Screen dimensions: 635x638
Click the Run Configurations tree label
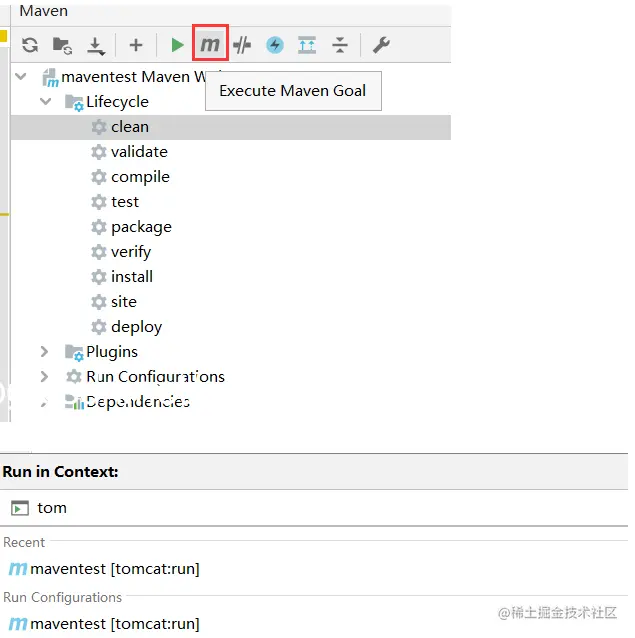[155, 377]
